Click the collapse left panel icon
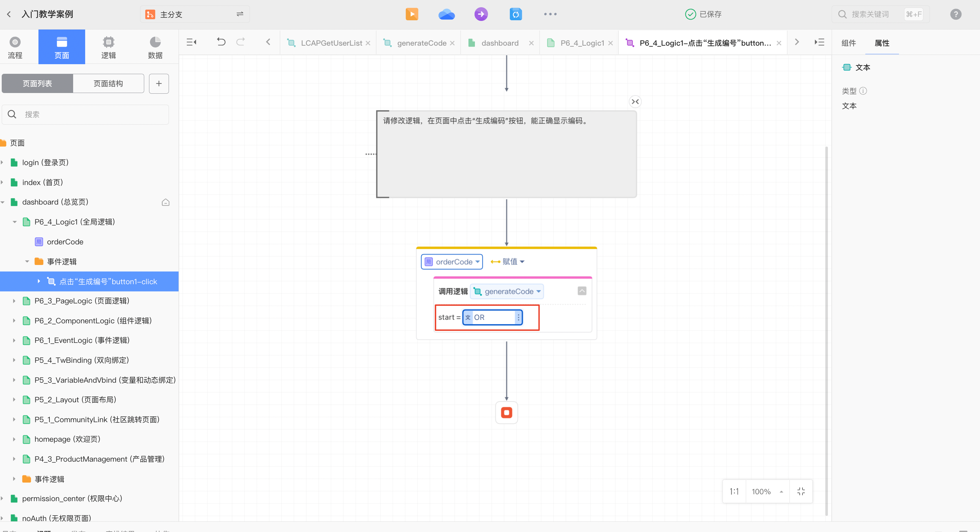This screenshot has width=980, height=532. tap(192, 43)
